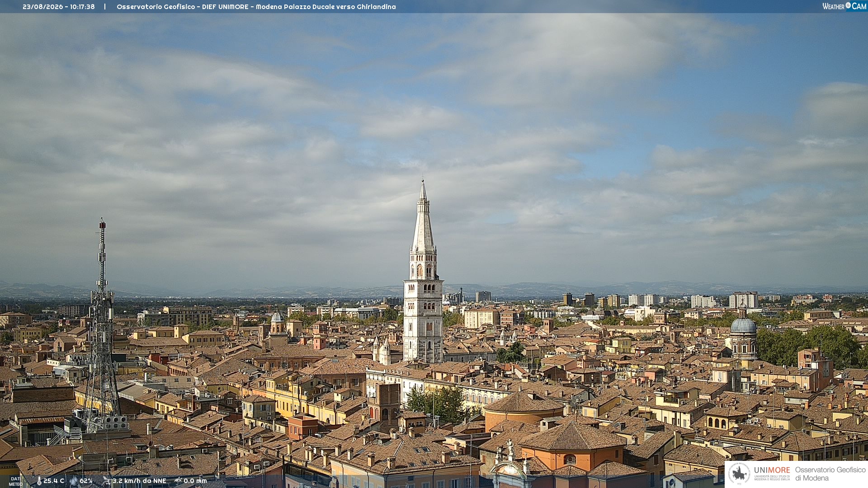Image resolution: width=868 pixels, height=488 pixels.
Task: Click the UNIMORE university seal emblem
Action: pos(739,474)
